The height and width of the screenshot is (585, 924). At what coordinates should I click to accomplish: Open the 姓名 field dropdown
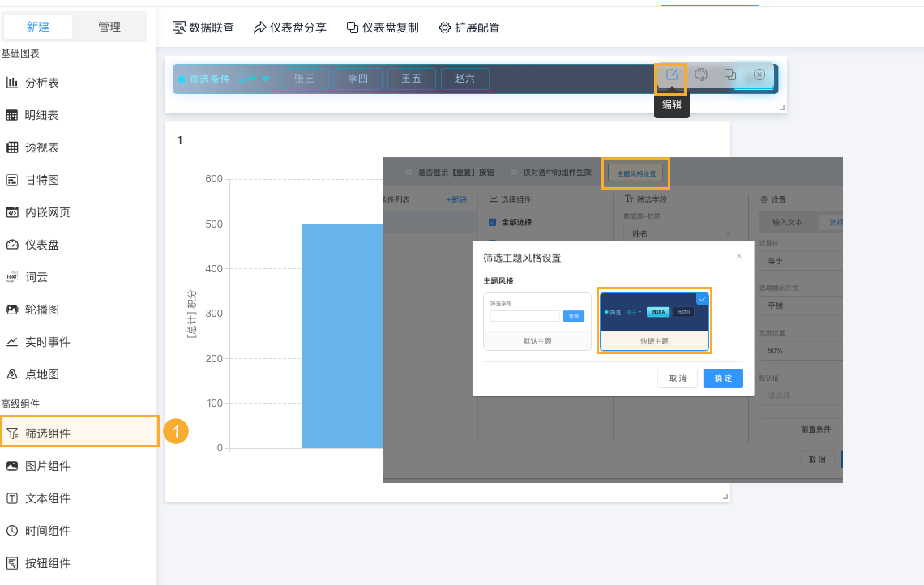pyautogui.click(x=681, y=233)
